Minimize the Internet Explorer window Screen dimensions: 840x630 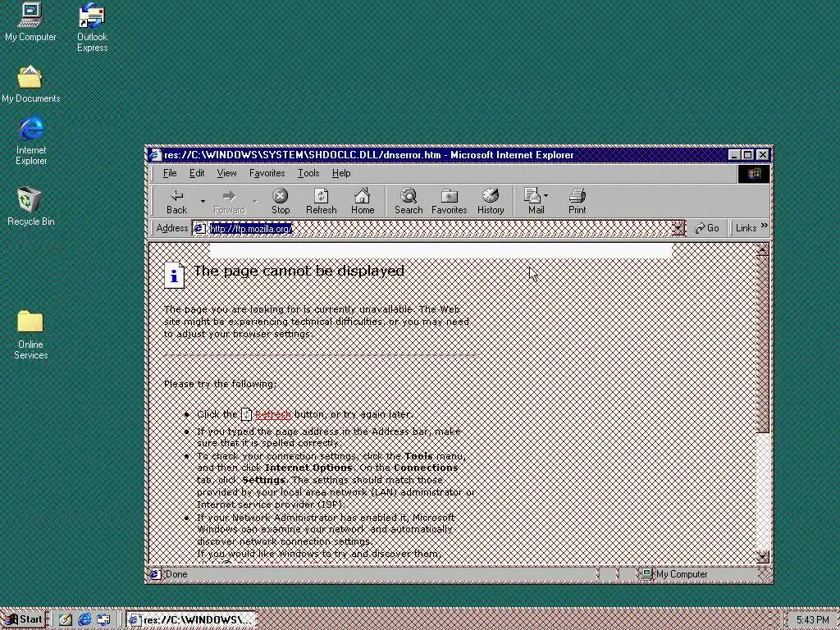pyautogui.click(x=735, y=155)
